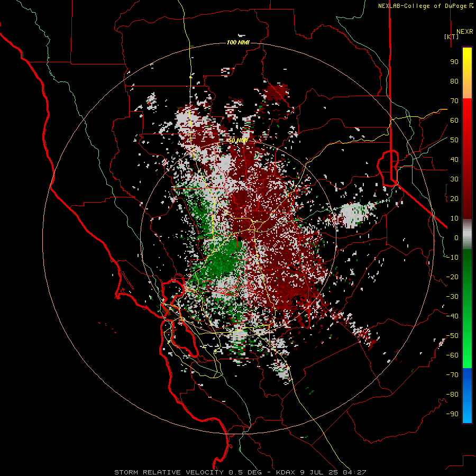Click the 100 NMI range ring label
Screen dimensions: 476x476
click(239, 42)
